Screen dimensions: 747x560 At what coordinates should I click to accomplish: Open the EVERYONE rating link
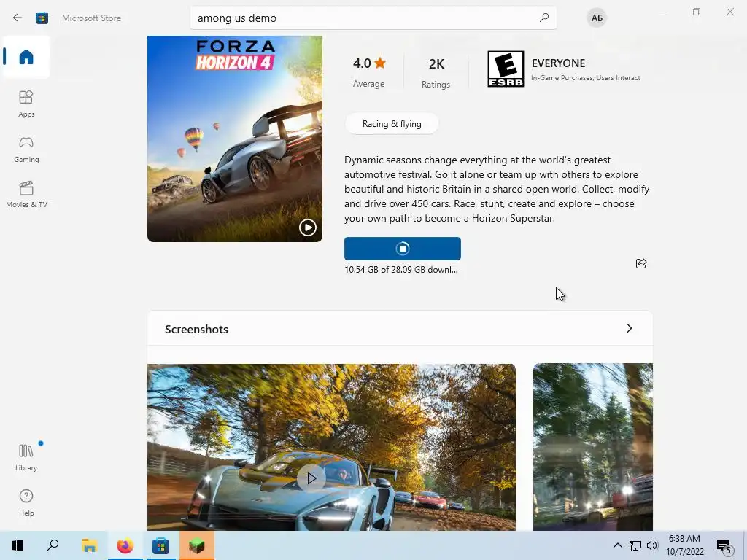pos(558,63)
